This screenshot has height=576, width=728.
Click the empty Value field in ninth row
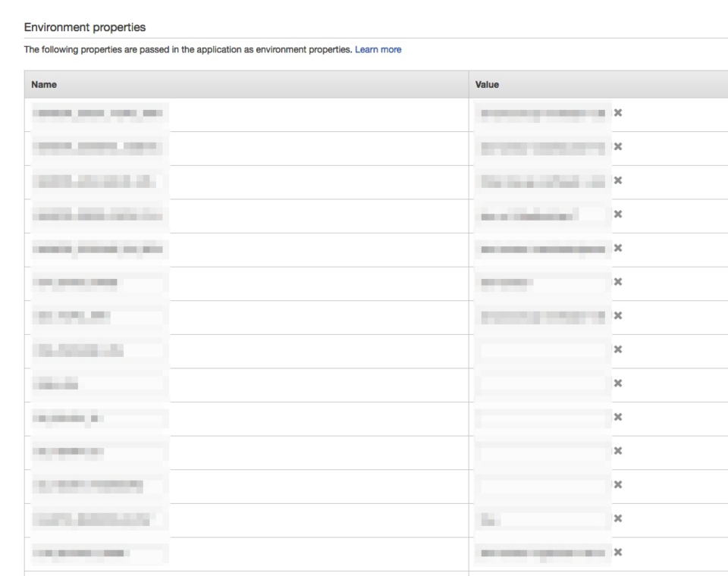[543, 383]
